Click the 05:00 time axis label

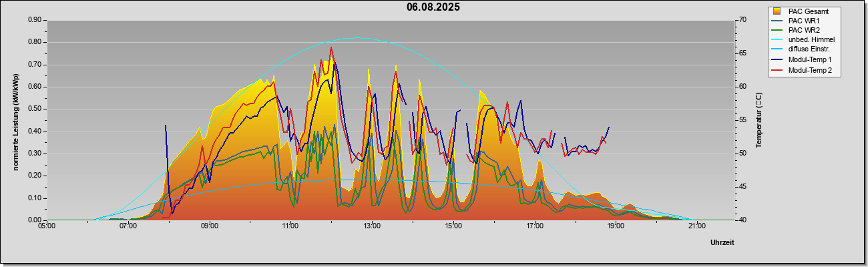point(47,226)
